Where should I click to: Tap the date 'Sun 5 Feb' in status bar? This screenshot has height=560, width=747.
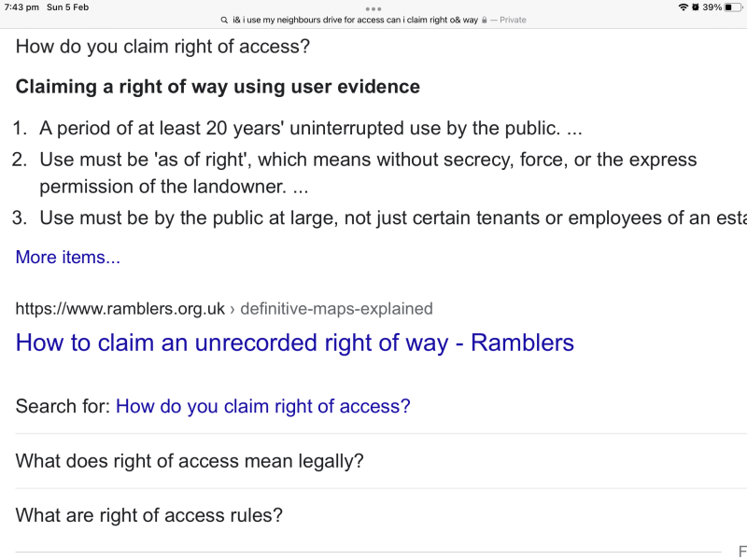68,7
